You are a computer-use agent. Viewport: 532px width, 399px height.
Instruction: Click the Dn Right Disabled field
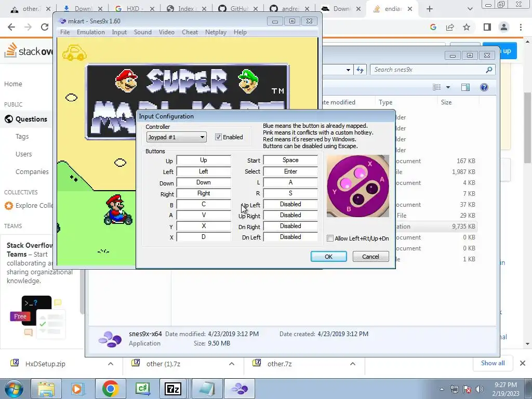point(290,226)
